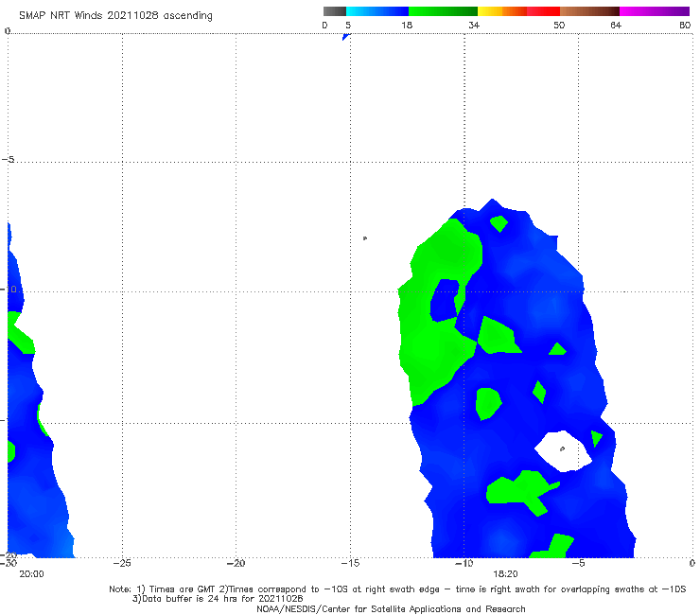This screenshot has height=615, width=700.
Task: Click the "5" label under the color bar
Action: 348,25
